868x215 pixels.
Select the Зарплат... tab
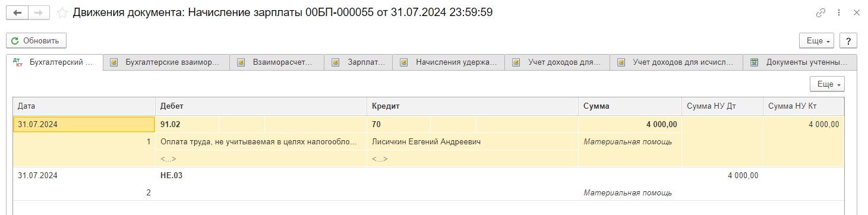click(x=359, y=62)
